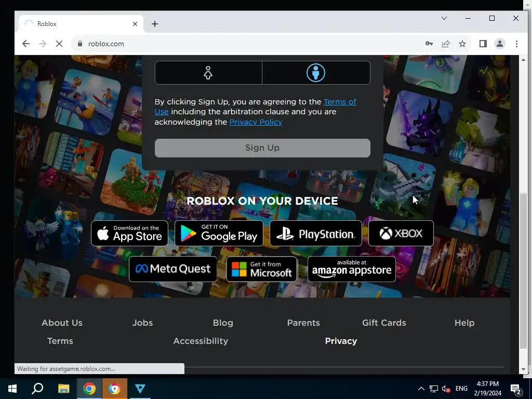Close the Roblox tab
The width and height of the screenshot is (532, 399).
pyautogui.click(x=135, y=24)
